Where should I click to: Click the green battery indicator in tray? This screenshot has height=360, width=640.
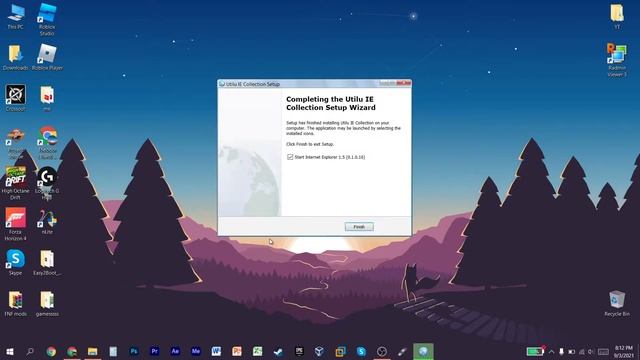(535, 351)
